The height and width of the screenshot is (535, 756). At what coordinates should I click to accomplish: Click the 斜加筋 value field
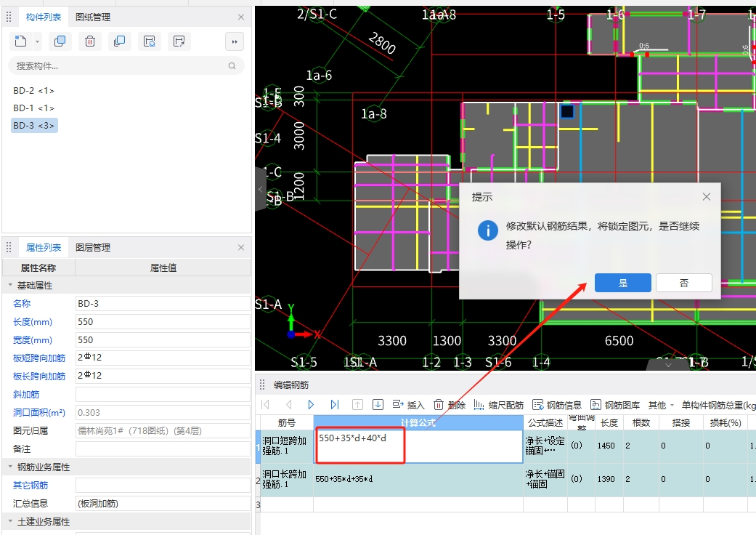click(163, 394)
